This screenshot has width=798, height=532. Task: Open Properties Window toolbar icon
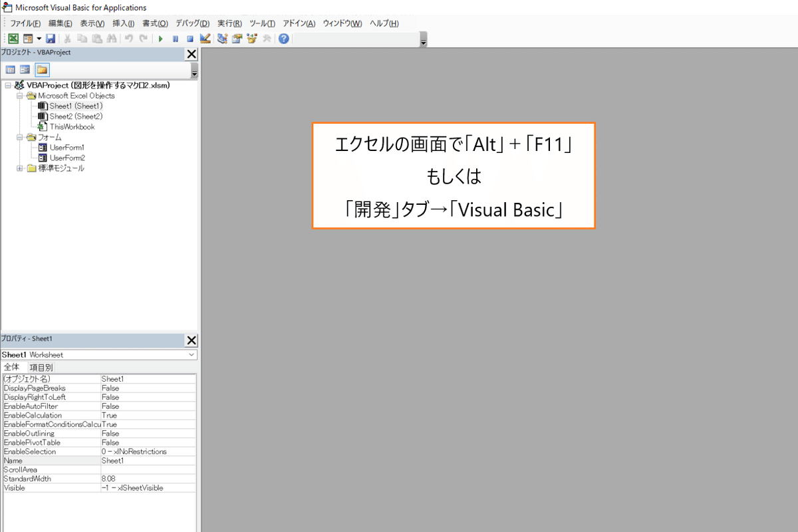click(x=237, y=39)
